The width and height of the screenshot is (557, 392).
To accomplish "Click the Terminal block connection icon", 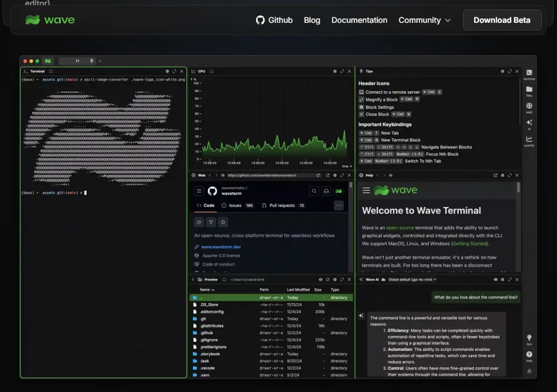I will pos(51,71).
